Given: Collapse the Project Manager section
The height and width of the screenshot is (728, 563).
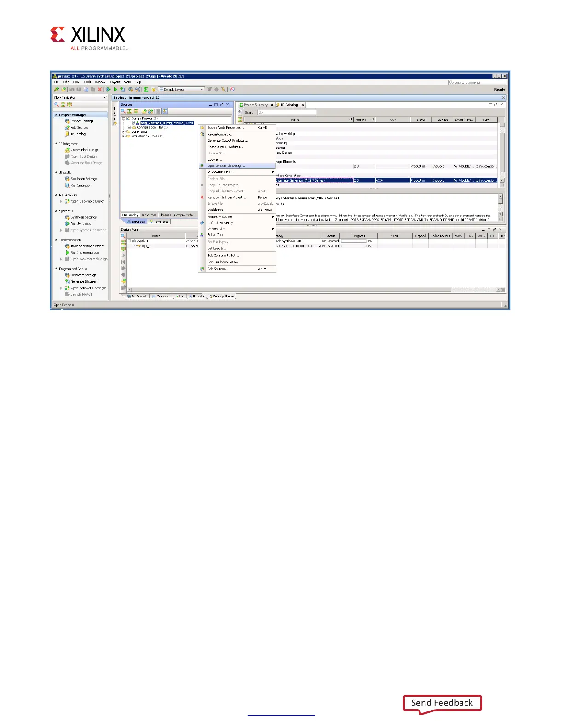Looking at the screenshot, I should pos(56,115).
